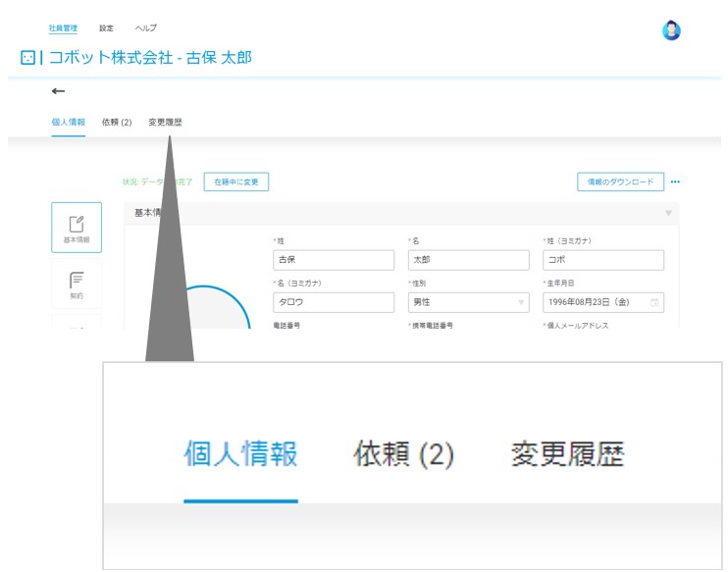Select the 契約 sidebar icon
Viewport: 728px width, 572px height.
click(77, 284)
